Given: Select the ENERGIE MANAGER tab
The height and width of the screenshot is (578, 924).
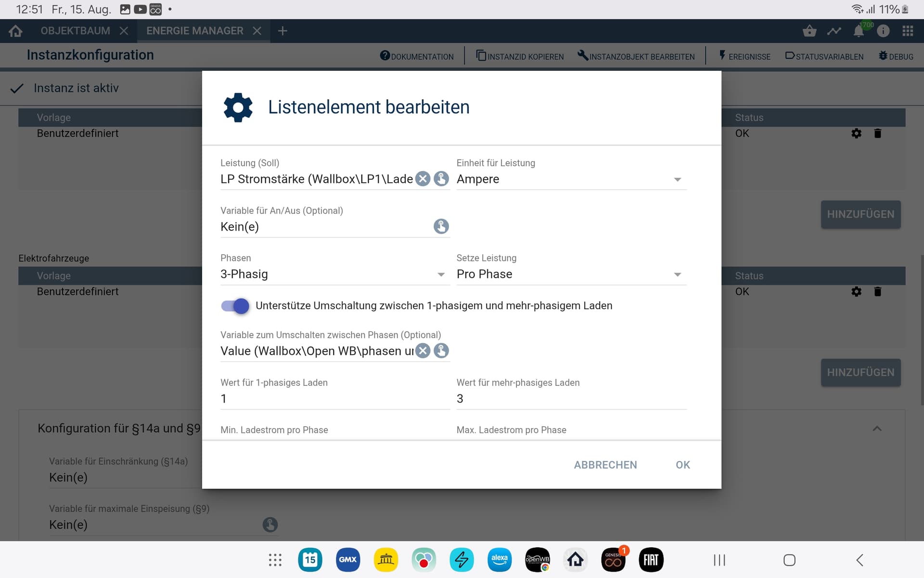Looking at the screenshot, I should pos(194,31).
